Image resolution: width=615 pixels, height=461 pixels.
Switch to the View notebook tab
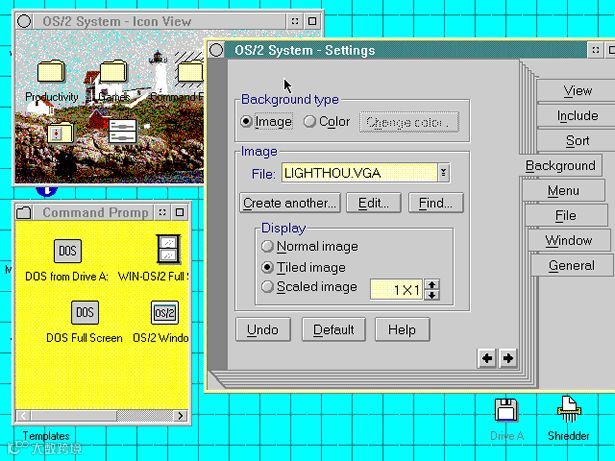click(577, 91)
